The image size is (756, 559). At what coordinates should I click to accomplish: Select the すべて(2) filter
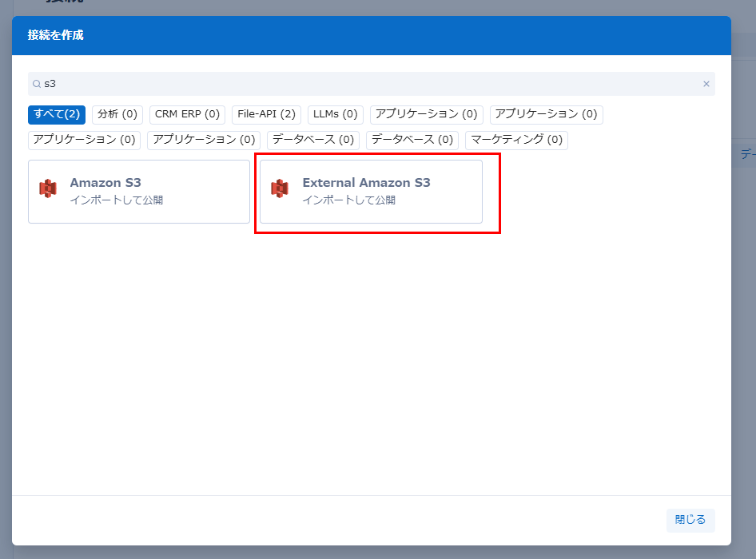[x=57, y=114]
